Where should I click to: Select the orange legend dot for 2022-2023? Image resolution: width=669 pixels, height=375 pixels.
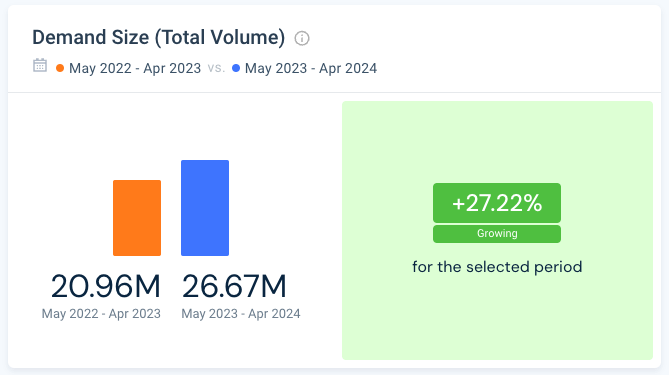pos(60,68)
